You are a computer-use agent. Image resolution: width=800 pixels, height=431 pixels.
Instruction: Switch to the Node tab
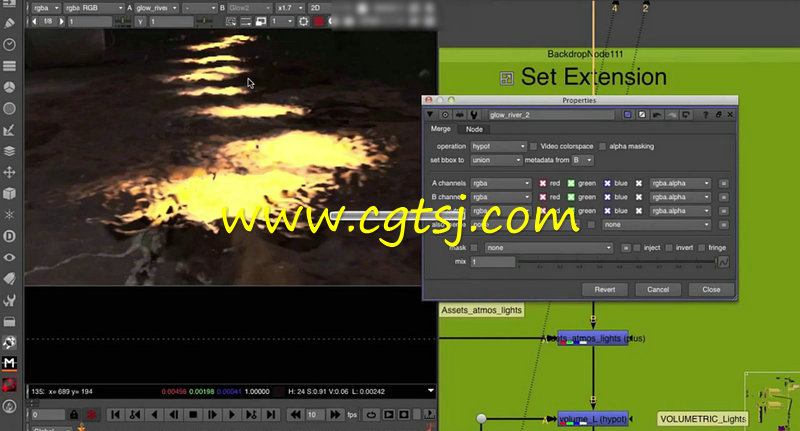click(x=474, y=130)
